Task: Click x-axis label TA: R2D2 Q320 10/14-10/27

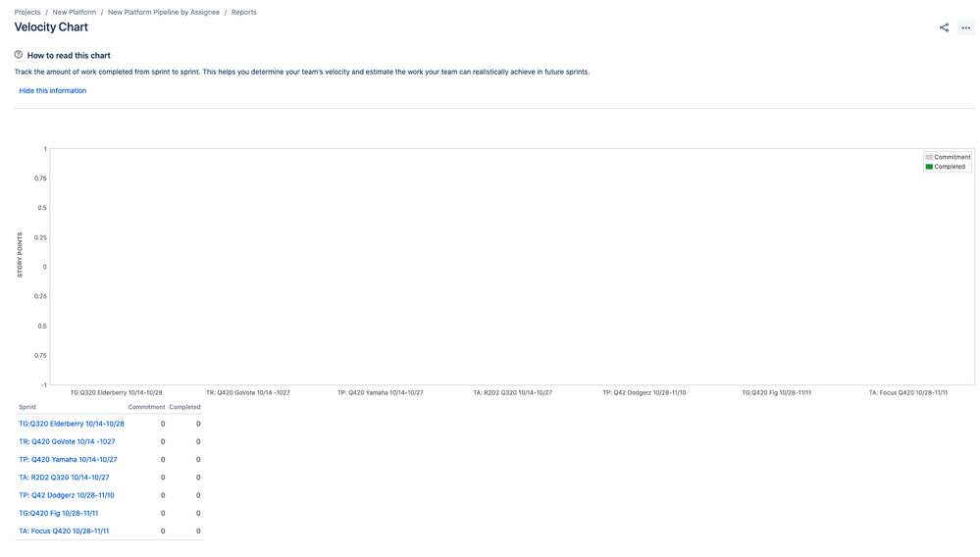Action: tap(512, 393)
